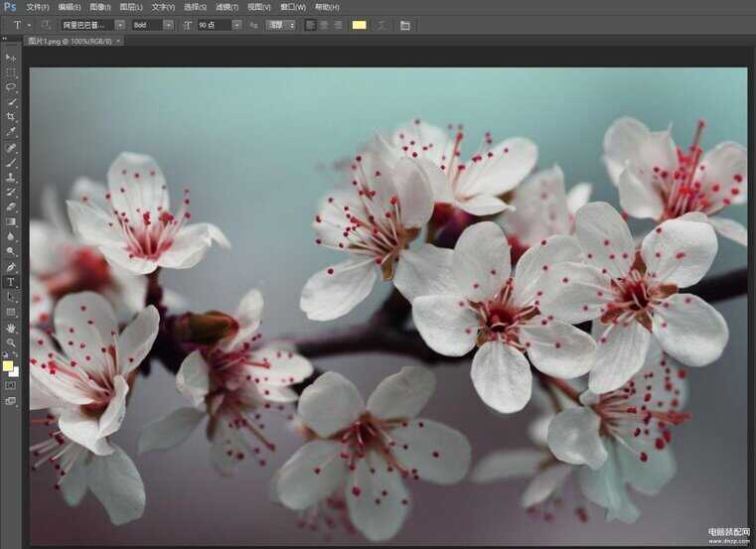This screenshot has height=549, width=756.
Task: Select the Lasso tool
Action: [11, 87]
